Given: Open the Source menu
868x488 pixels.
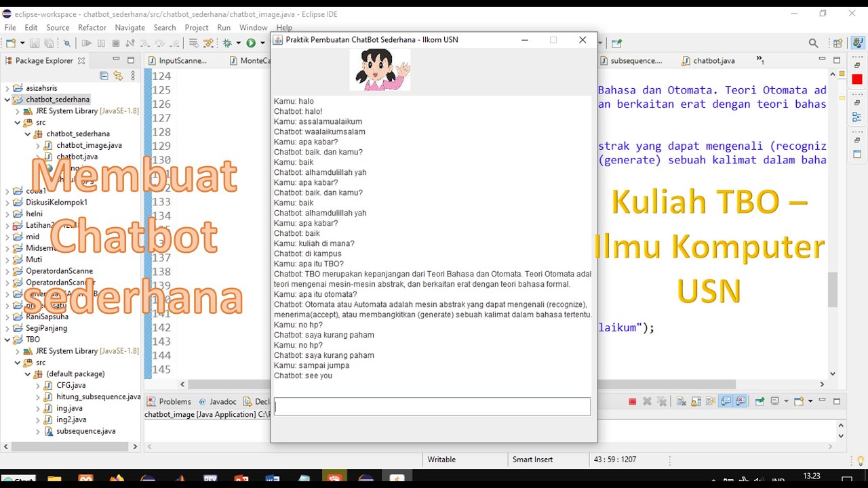Looking at the screenshot, I should point(58,28).
